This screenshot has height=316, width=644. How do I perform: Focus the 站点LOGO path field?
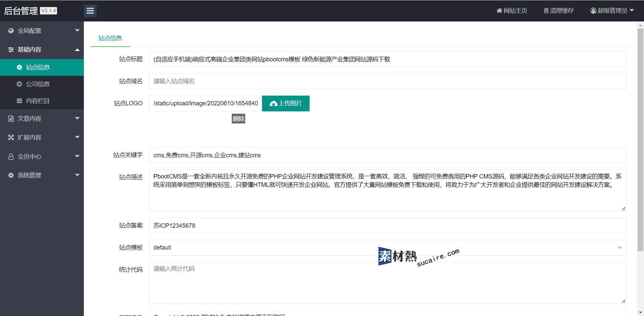[x=203, y=103]
